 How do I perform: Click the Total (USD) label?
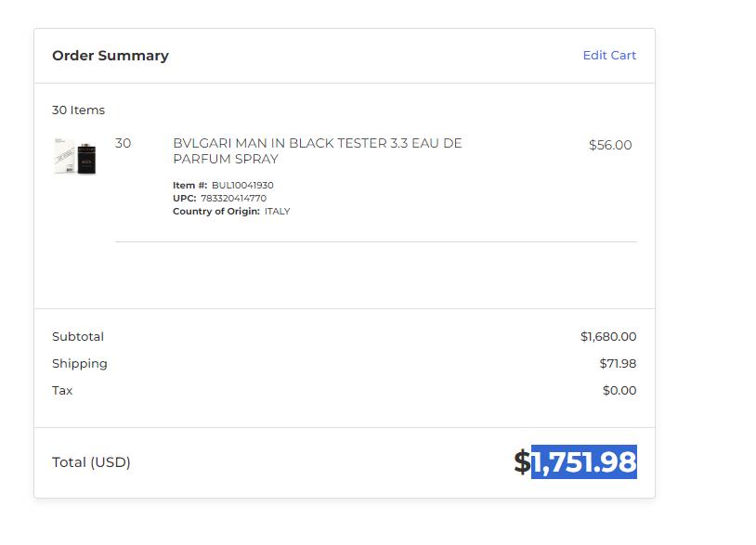pos(91,462)
